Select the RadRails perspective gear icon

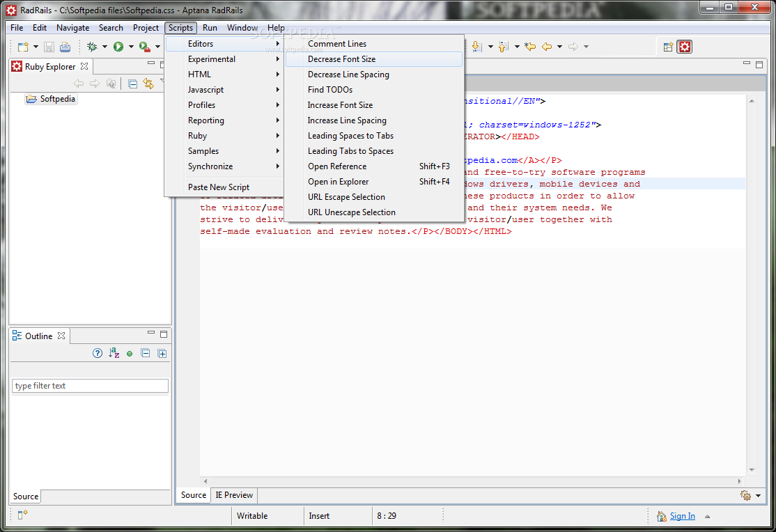[685, 47]
